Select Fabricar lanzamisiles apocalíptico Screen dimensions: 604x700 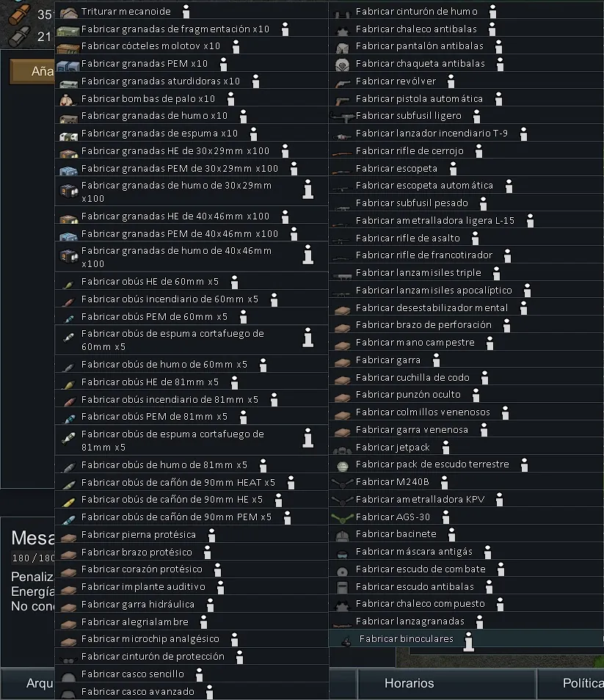click(x=434, y=291)
